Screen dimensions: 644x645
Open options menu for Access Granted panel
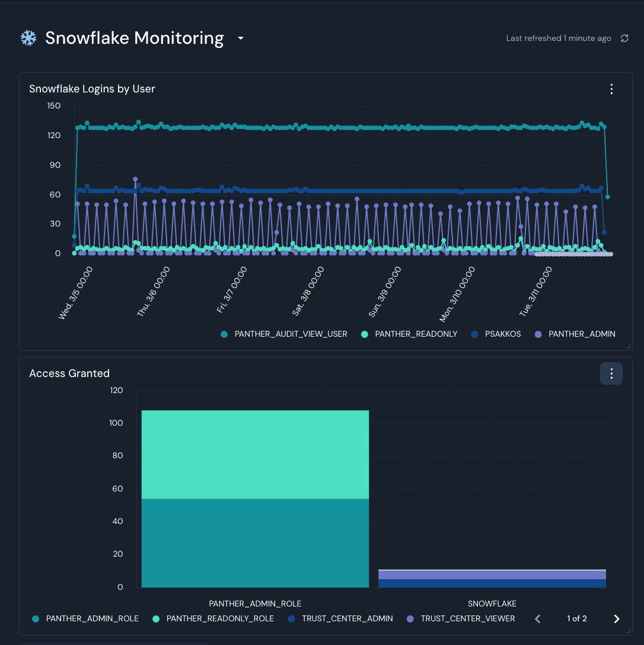(611, 373)
